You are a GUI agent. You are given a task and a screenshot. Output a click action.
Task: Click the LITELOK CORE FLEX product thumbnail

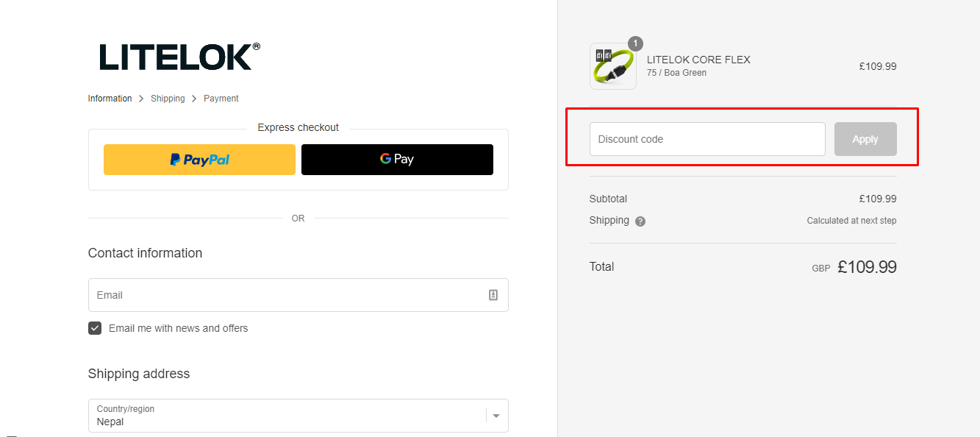click(x=613, y=66)
